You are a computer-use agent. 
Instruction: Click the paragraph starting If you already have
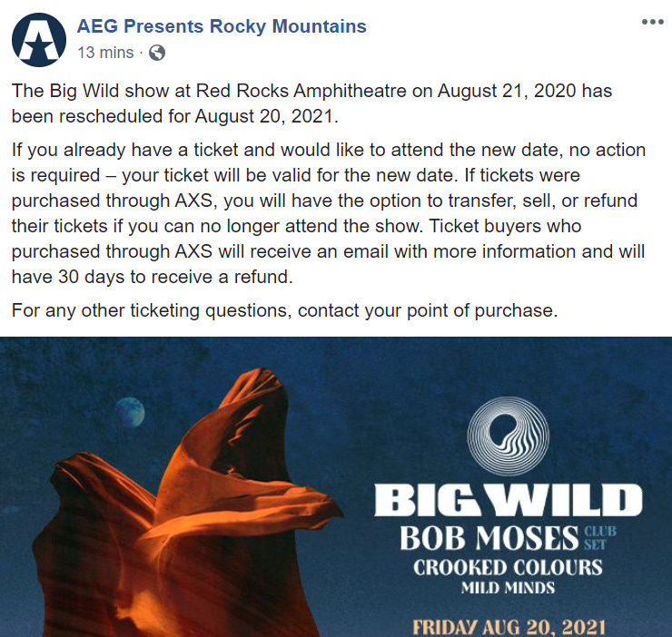pos(329,213)
